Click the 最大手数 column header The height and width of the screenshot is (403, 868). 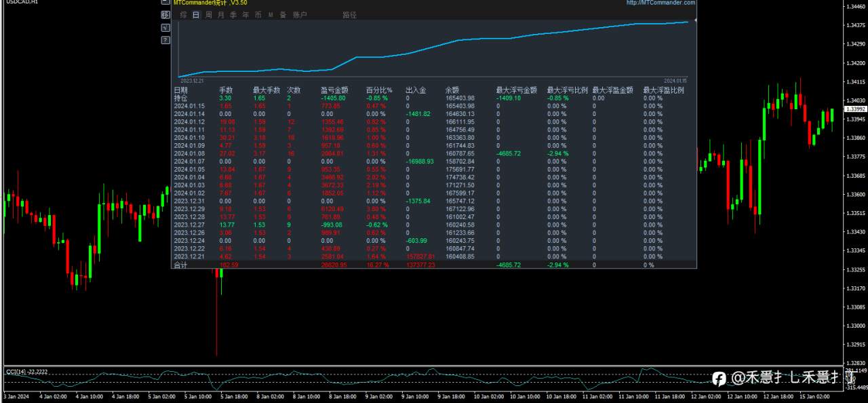pos(267,90)
